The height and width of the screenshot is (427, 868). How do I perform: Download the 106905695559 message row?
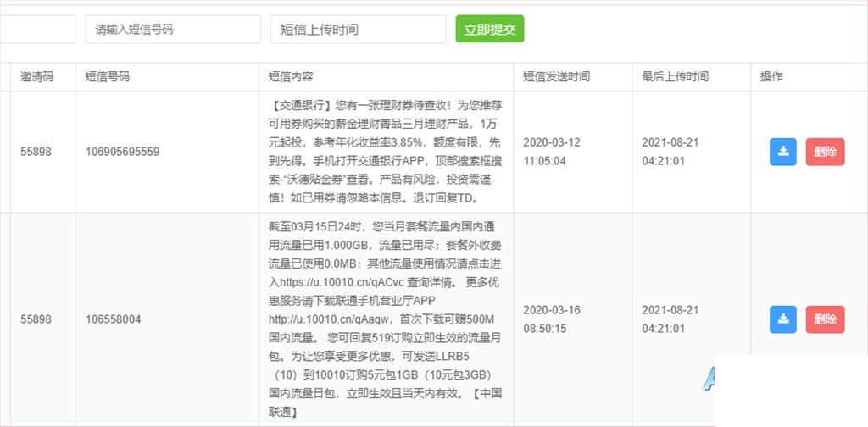pyautogui.click(x=782, y=152)
